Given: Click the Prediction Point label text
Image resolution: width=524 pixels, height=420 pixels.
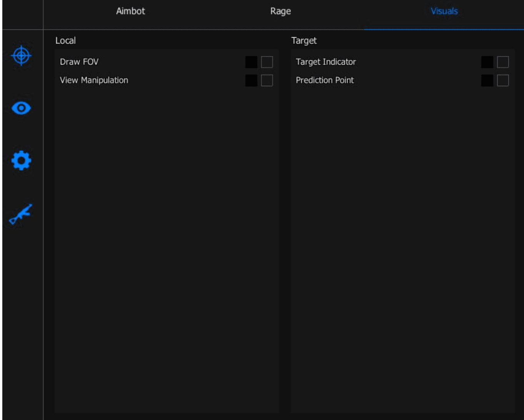Looking at the screenshot, I should (324, 80).
